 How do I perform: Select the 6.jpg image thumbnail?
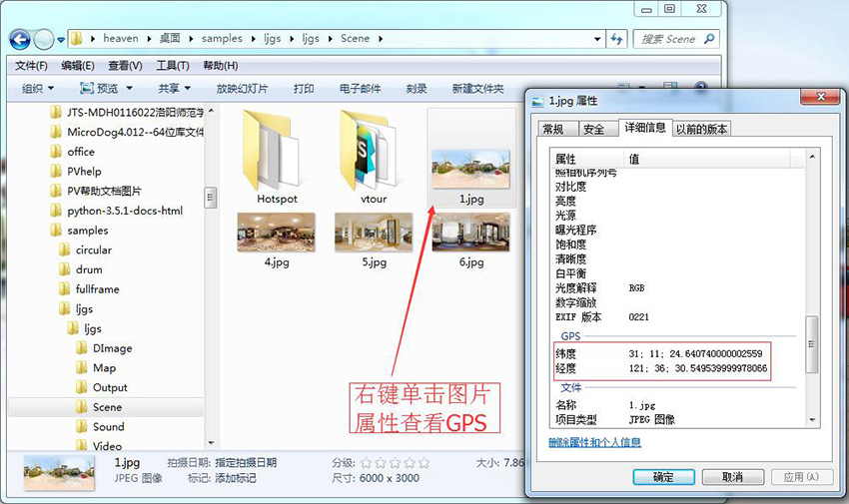470,232
